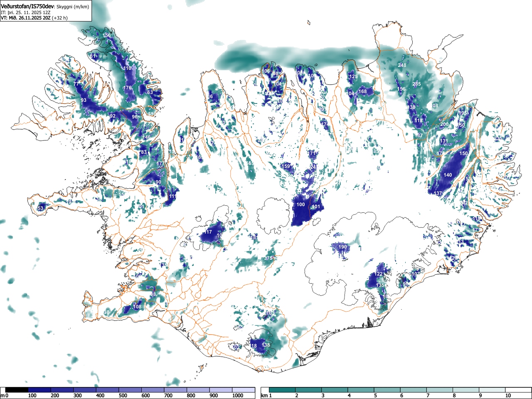Screen dimensions: 532x399
Task: Click the 'VT: Mið. 26.11.2025 20Z' valid-time text
Action: point(25,18)
